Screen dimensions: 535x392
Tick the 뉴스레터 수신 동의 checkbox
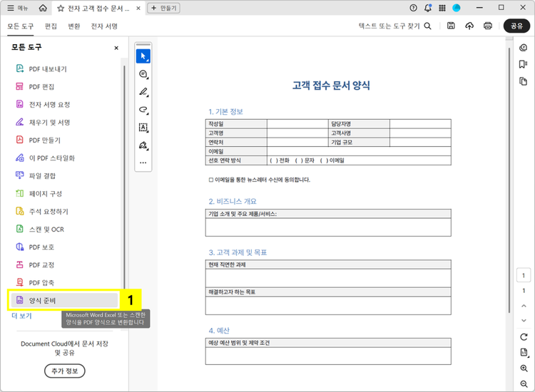[211, 180]
